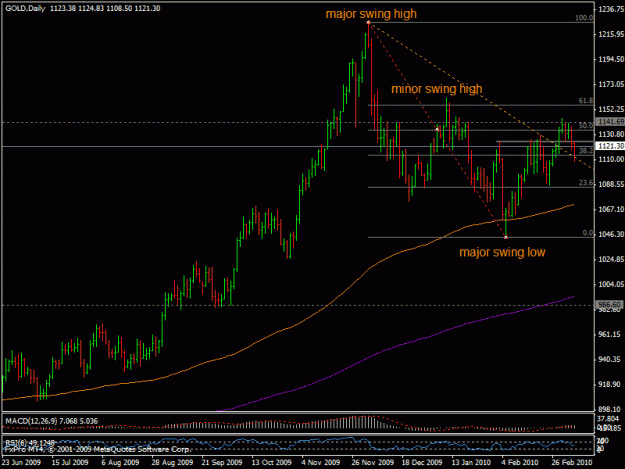Screen dimensions: 625x469
Task: Click the highlighted 1141.69 price level tag
Action: [x=610, y=122]
